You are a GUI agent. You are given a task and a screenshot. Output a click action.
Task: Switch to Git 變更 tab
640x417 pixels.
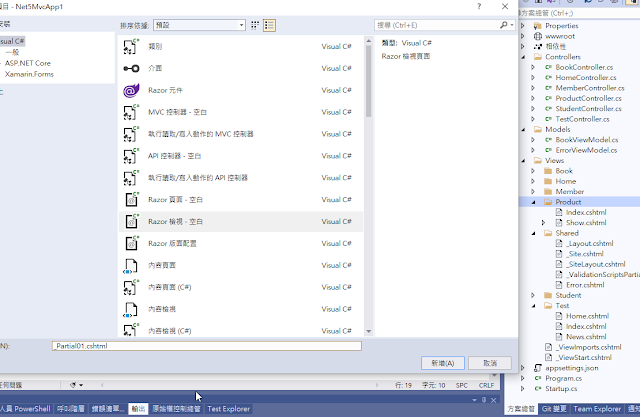click(x=554, y=409)
